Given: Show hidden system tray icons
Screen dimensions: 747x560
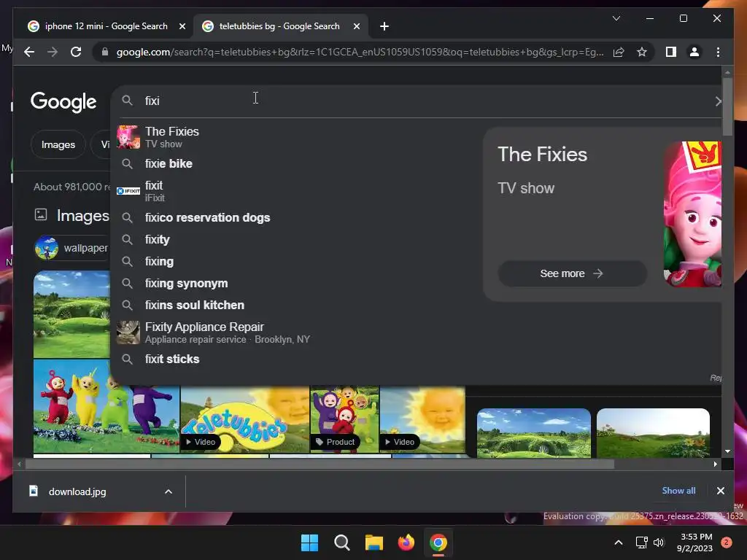Looking at the screenshot, I should click(619, 542).
